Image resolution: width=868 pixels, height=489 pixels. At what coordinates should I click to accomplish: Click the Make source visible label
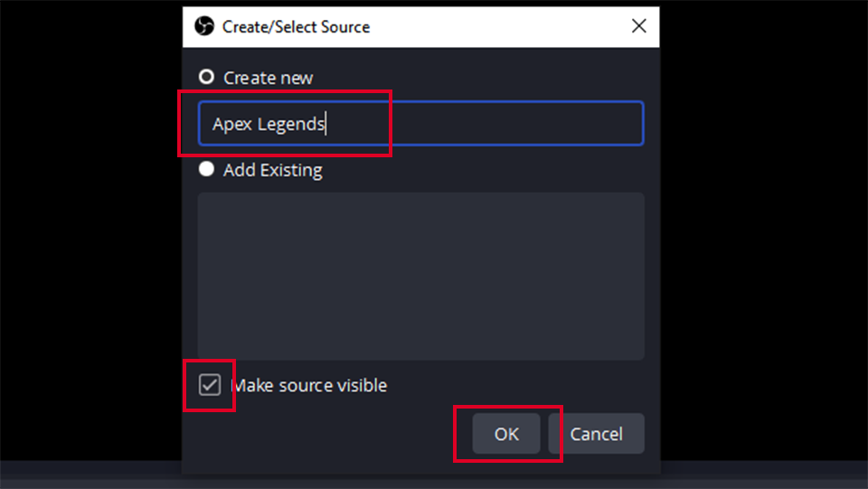pyautogui.click(x=309, y=385)
